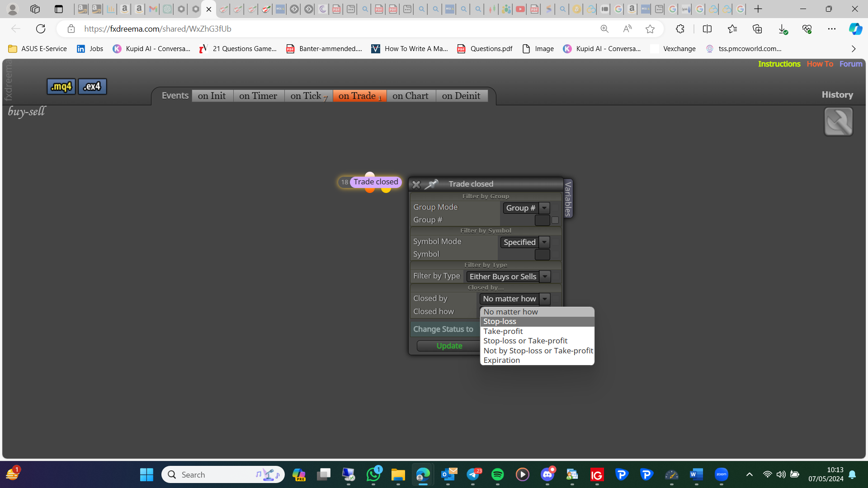868x488 pixels.
Task: Open the Forum link
Action: coord(851,64)
